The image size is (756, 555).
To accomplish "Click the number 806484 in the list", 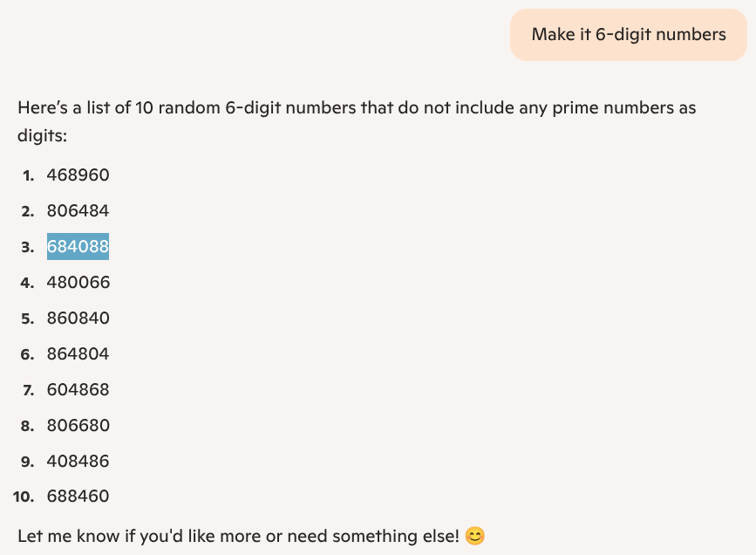I will 78,211.
